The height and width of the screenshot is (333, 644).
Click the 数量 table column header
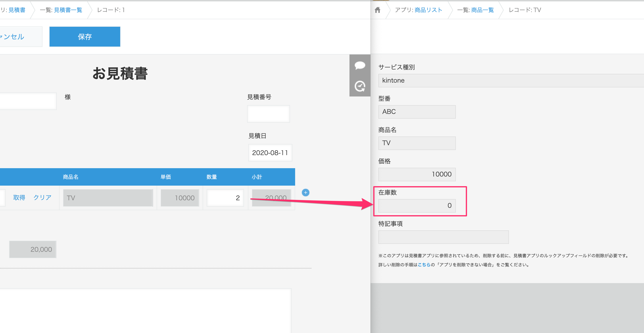tap(211, 177)
